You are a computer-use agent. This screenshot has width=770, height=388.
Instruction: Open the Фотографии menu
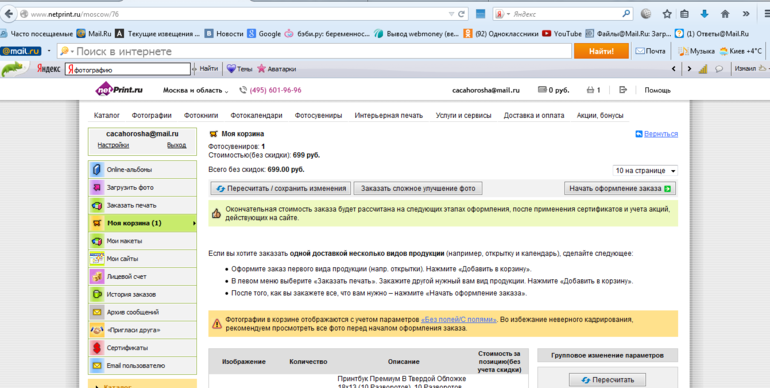pyautogui.click(x=151, y=115)
